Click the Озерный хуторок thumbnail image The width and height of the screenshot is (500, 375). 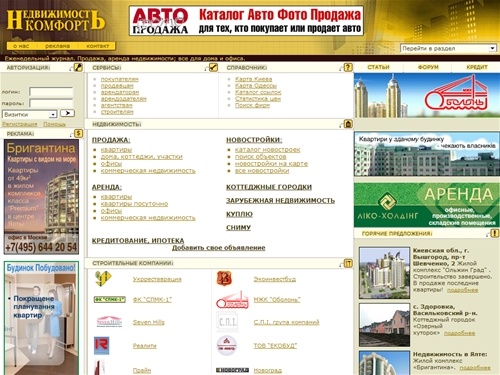384,325
